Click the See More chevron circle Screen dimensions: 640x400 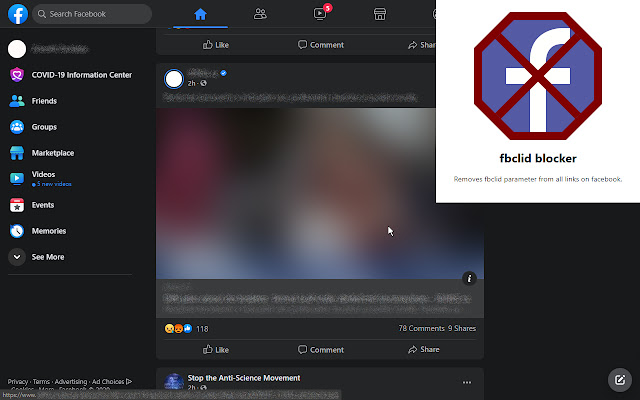17,257
